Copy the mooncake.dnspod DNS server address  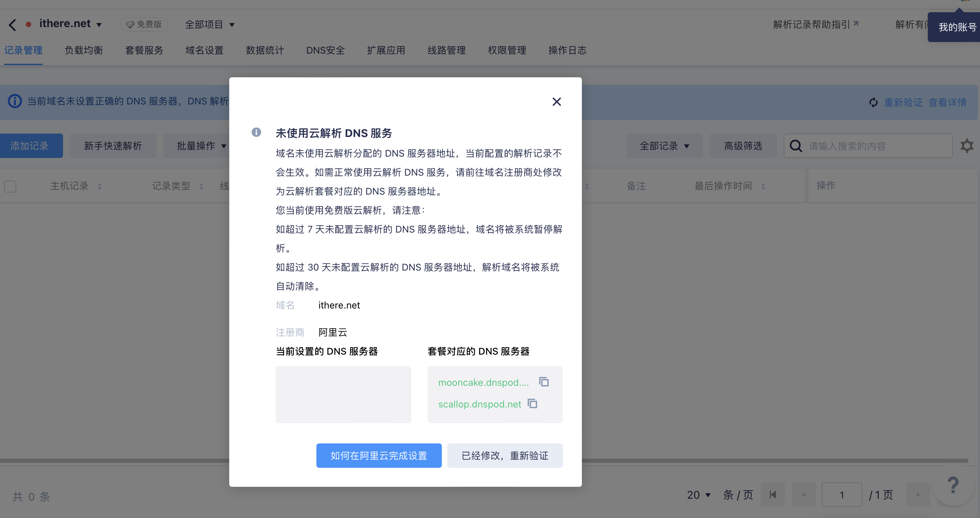point(544,381)
